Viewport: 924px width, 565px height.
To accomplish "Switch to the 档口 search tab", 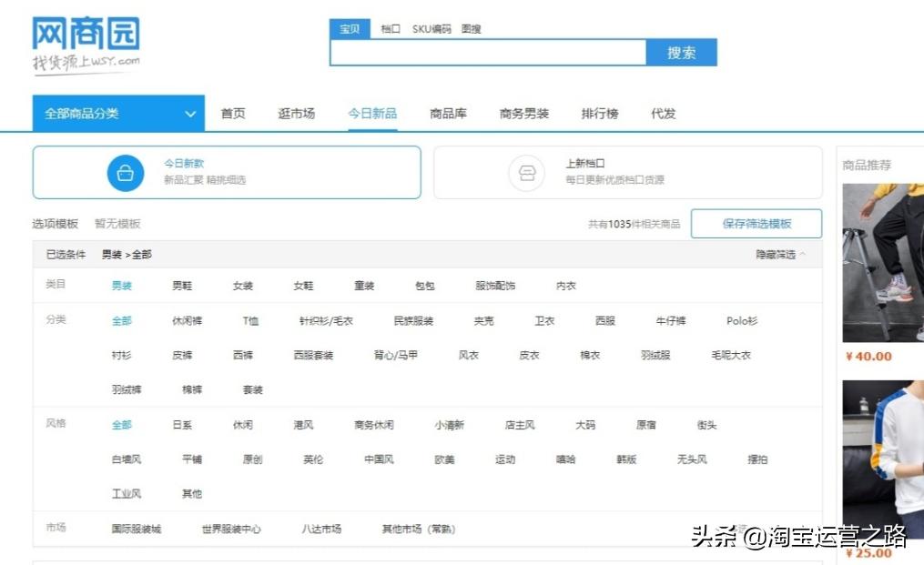I will [390, 28].
